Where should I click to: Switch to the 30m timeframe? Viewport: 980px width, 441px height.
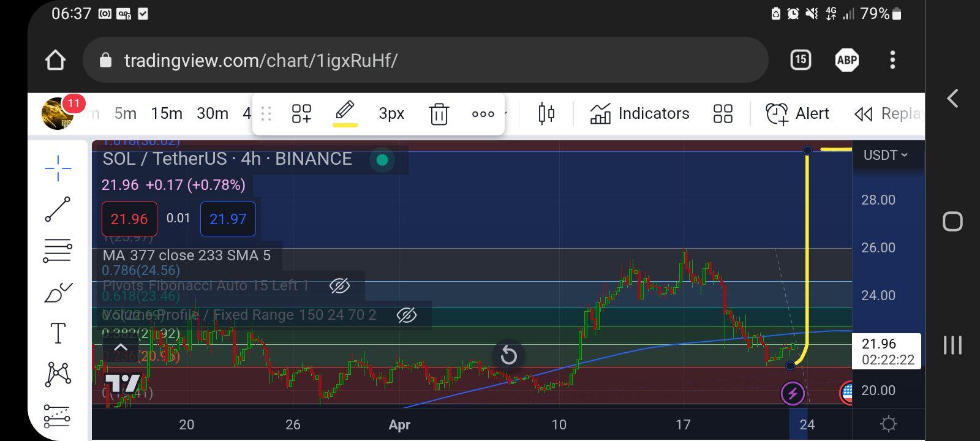click(213, 114)
